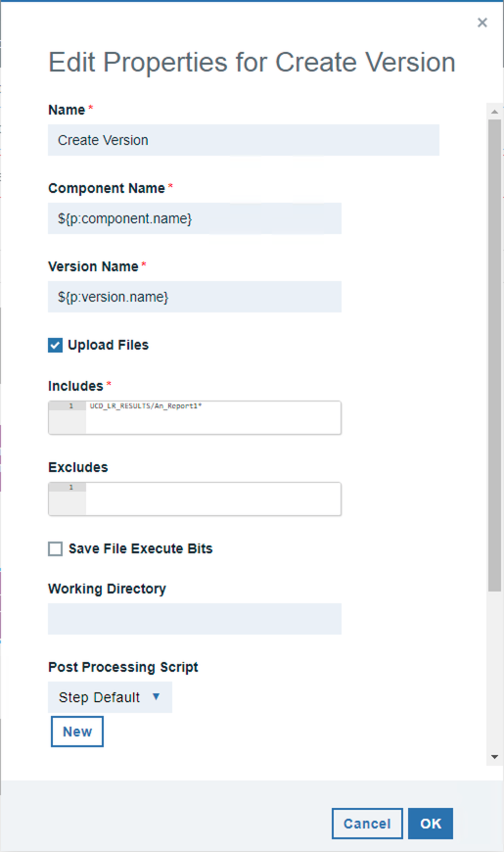Click the Save File Execute Bits label text
This screenshot has width=504, height=852.
[141, 548]
